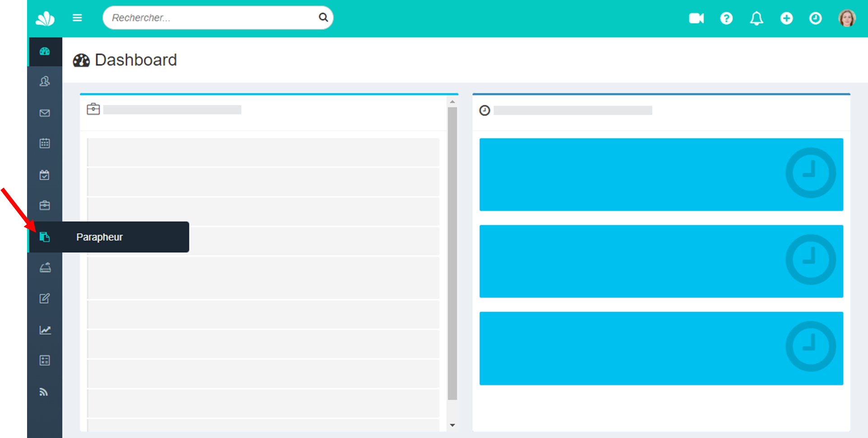Click the second blue clock card
The image size is (868, 438).
[x=661, y=261]
